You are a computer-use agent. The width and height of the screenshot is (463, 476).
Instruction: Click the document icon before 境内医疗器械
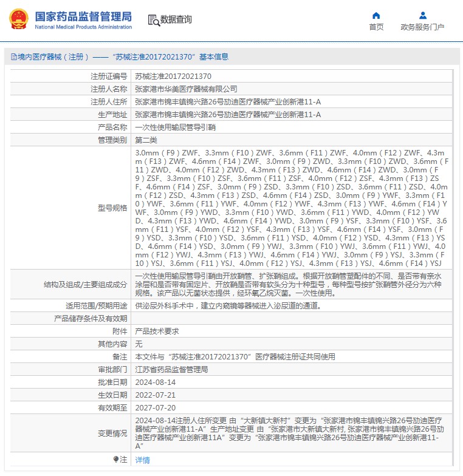(13, 57)
